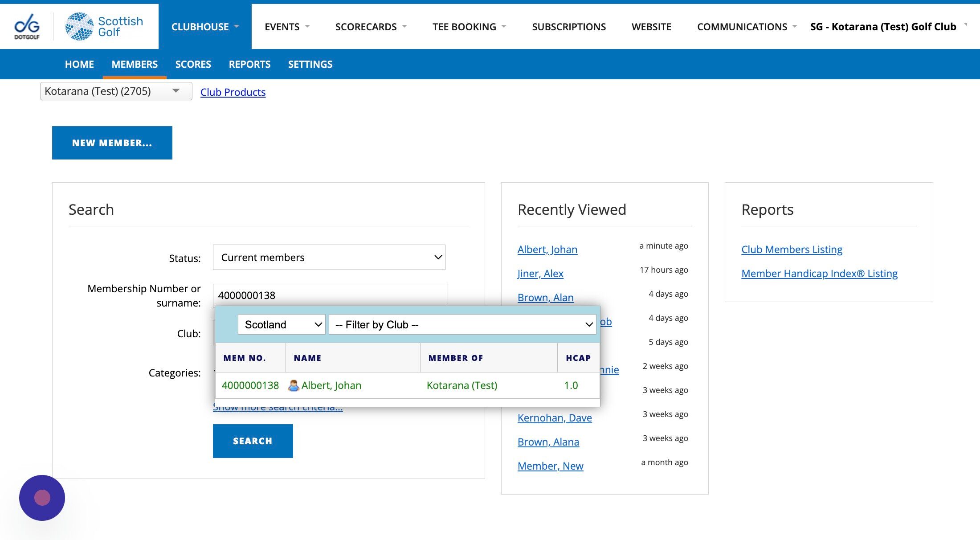Viewport: 980px width, 540px height.
Task: Click the New Member button
Action: (x=112, y=143)
